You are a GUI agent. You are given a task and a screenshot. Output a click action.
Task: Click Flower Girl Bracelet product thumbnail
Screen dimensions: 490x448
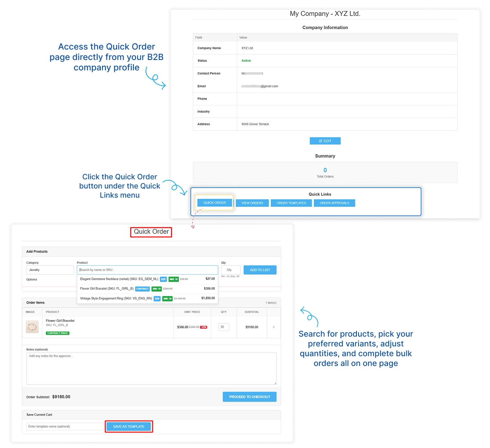32,327
